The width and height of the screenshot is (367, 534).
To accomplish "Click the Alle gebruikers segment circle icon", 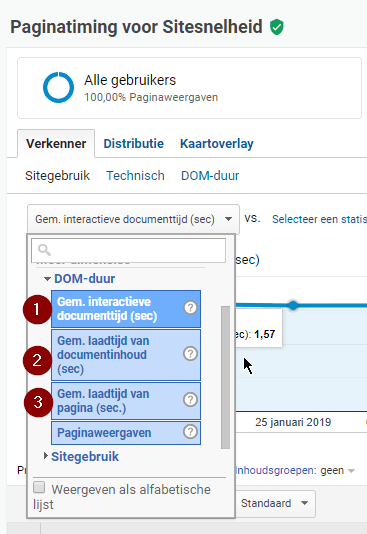I will click(x=58, y=87).
